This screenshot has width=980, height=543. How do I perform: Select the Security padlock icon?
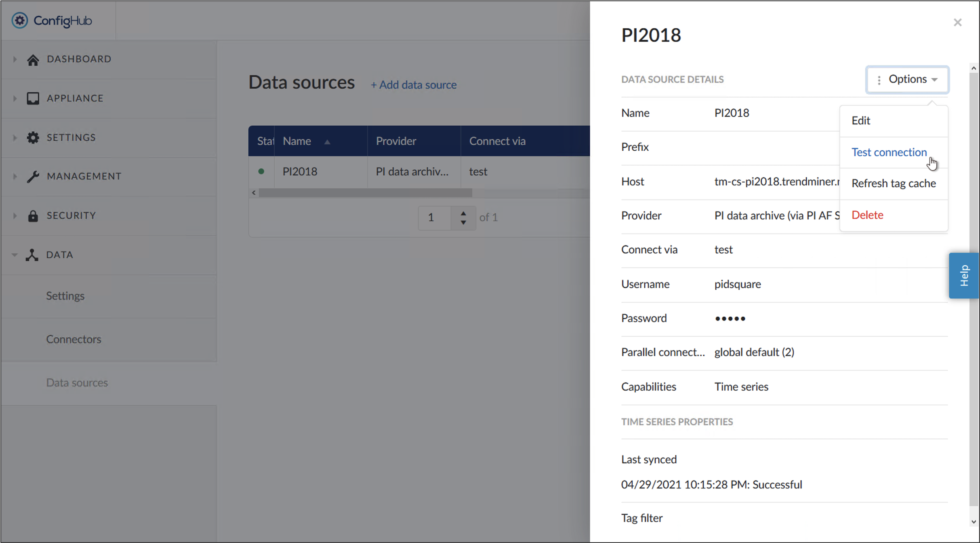point(33,215)
